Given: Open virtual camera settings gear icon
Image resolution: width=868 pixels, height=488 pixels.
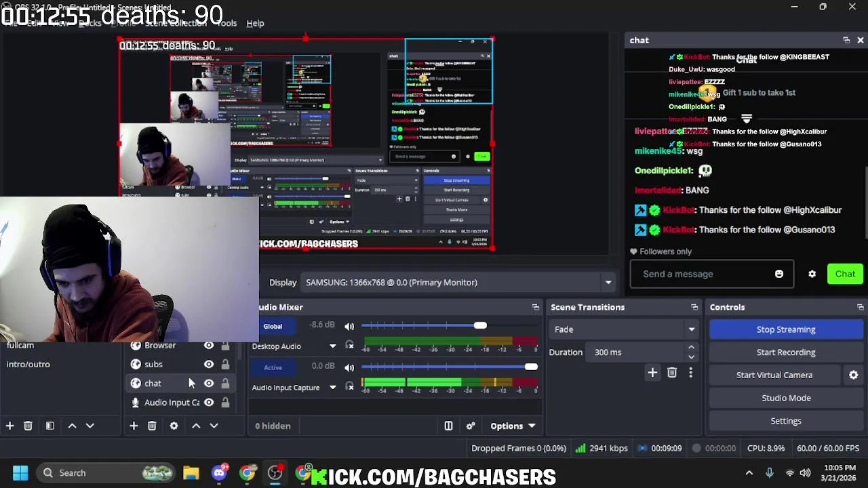Looking at the screenshot, I should click(854, 375).
